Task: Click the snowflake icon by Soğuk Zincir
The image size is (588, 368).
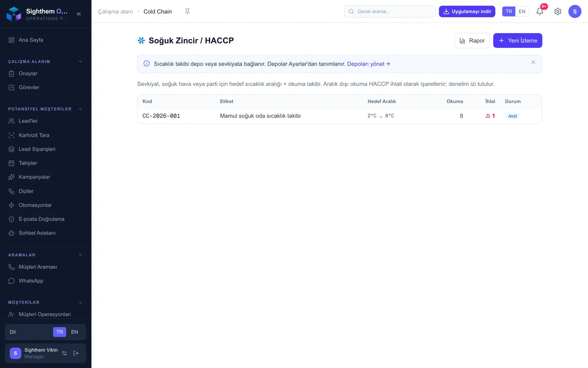Action: coord(141,40)
